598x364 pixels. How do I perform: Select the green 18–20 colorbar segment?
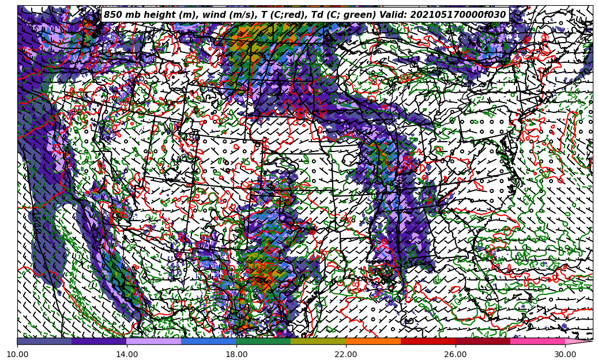coord(264,341)
